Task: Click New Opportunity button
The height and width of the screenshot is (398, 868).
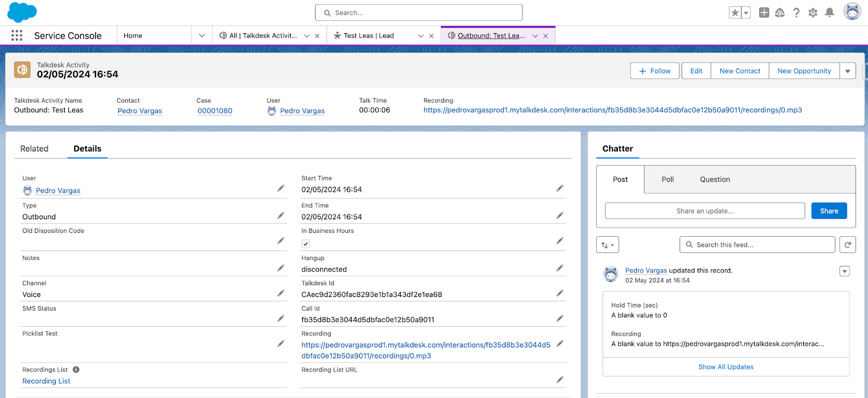Action: tap(804, 71)
